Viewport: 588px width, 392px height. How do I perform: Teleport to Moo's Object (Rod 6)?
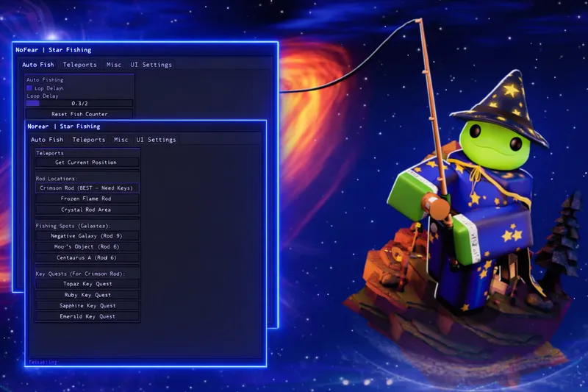coord(87,246)
